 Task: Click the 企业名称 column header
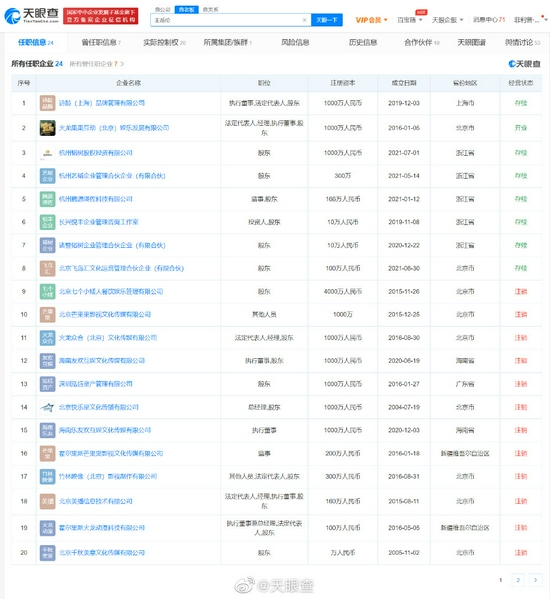click(128, 83)
